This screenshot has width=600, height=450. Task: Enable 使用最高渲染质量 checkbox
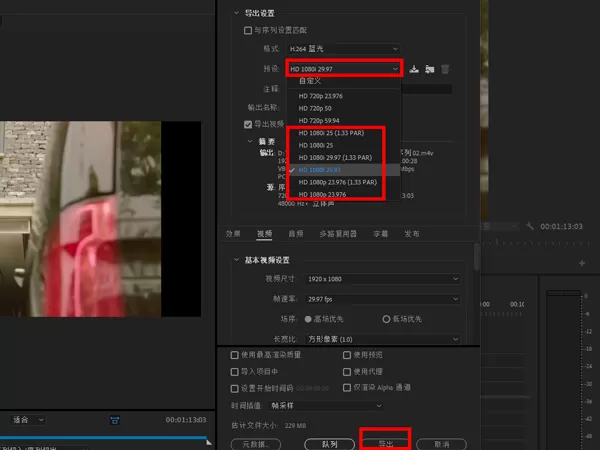(x=235, y=355)
